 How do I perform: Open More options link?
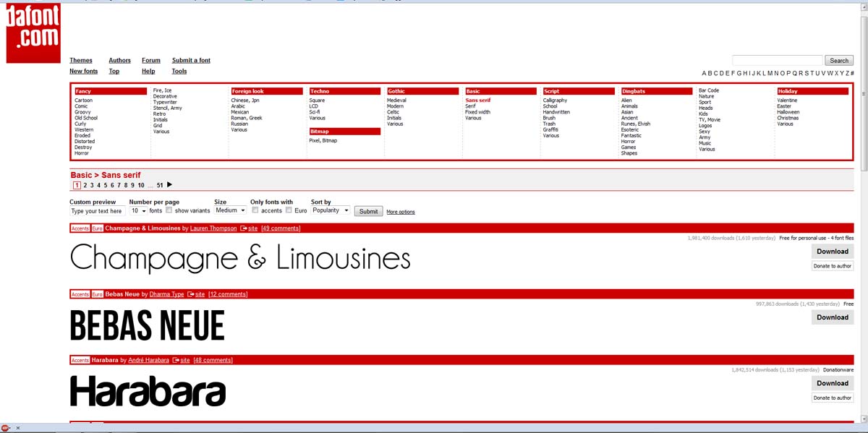pos(401,212)
